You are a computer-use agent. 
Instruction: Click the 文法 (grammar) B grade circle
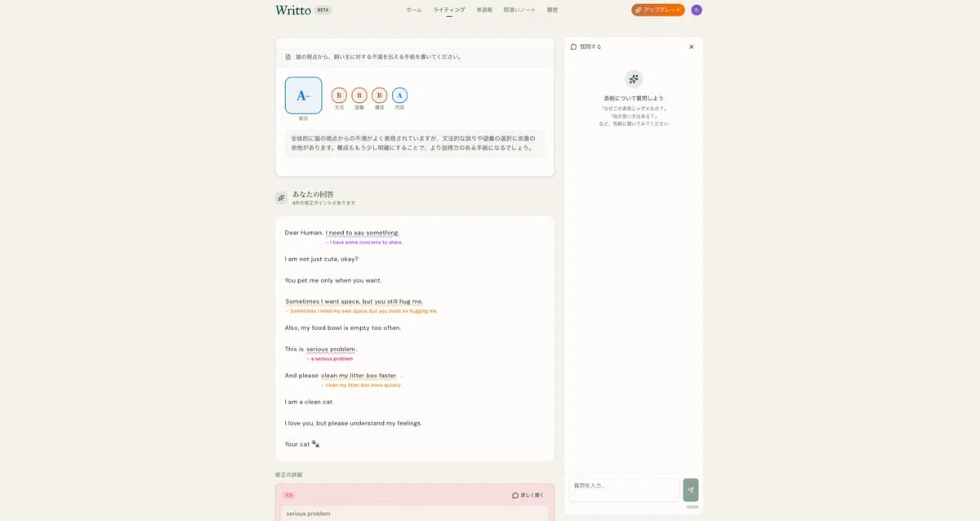tap(339, 95)
